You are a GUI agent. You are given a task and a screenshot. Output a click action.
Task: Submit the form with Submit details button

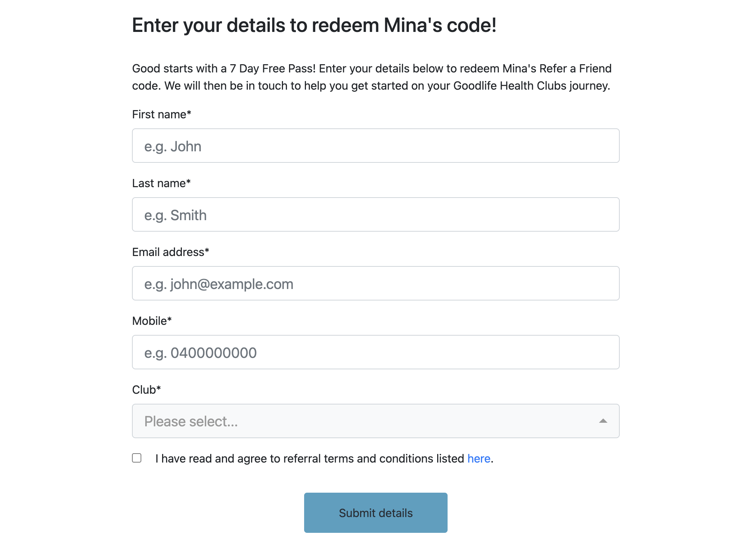[x=375, y=512]
